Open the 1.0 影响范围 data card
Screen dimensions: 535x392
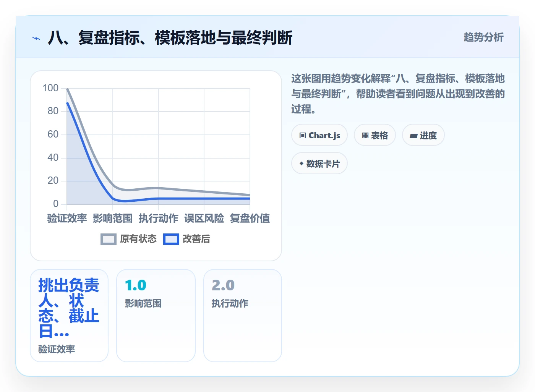tap(156, 316)
